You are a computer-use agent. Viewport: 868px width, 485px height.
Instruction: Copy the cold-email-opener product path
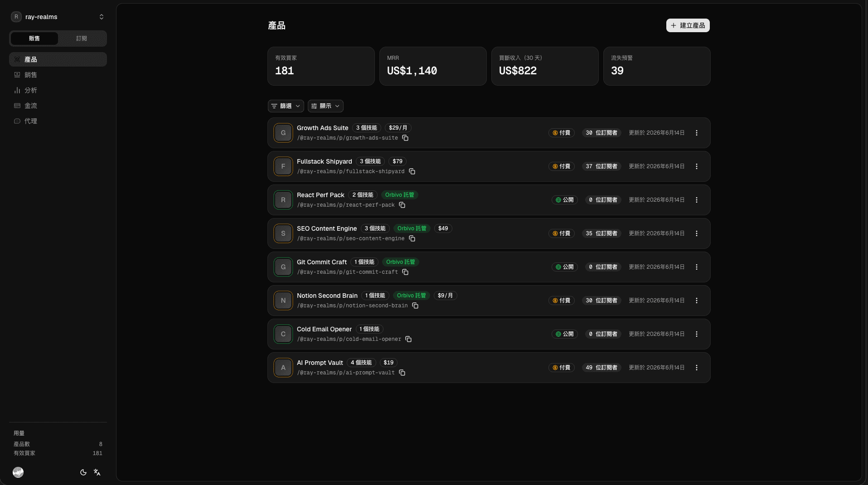click(x=408, y=339)
